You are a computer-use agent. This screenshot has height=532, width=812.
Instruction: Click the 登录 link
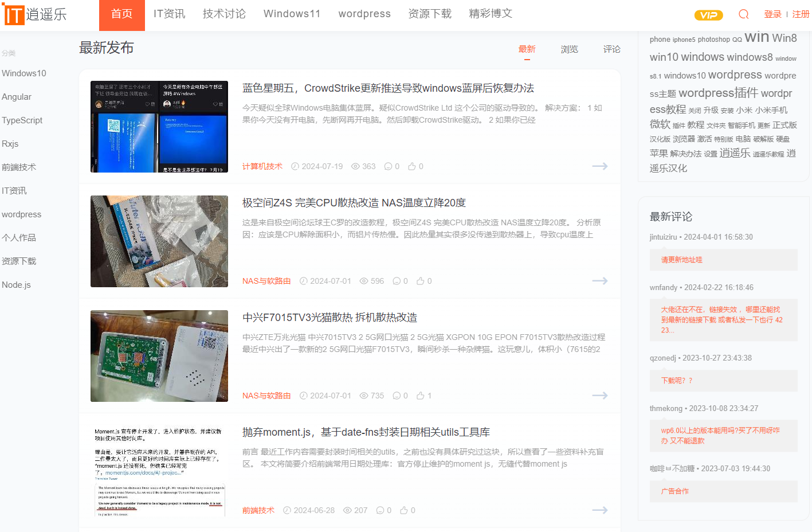click(x=772, y=14)
